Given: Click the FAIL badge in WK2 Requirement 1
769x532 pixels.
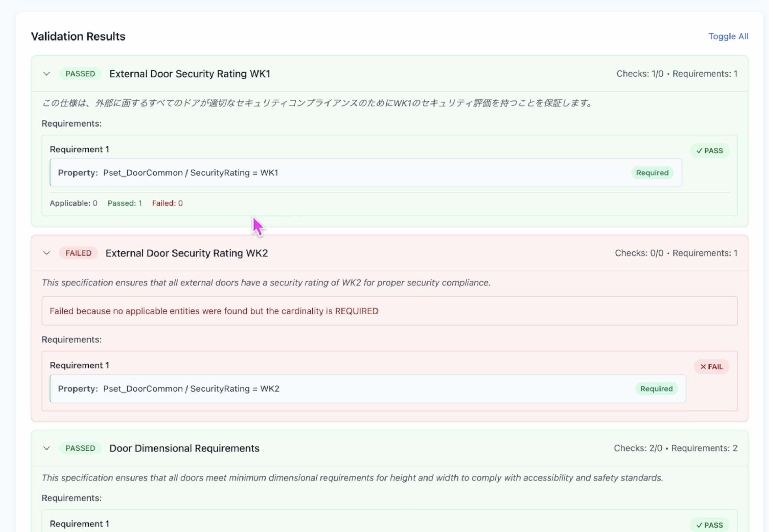Looking at the screenshot, I should pyautogui.click(x=712, y=367).
